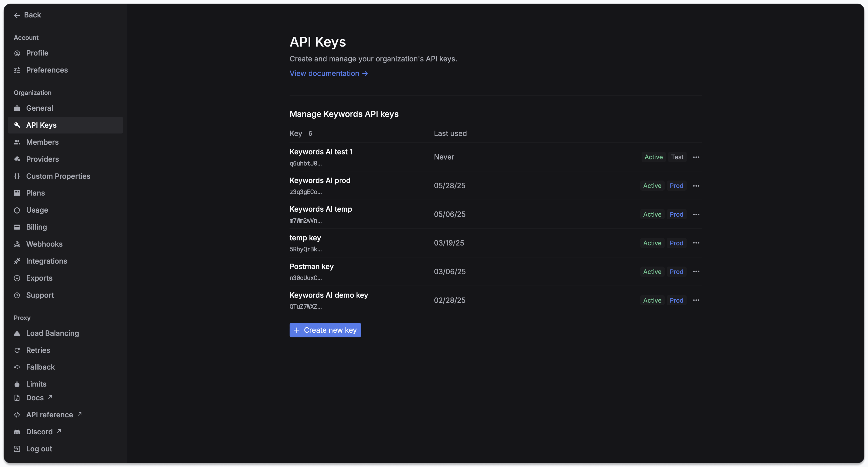Navigate to Providers page
This screenshot has height=467, width=868.
click(x=65, y=159)
